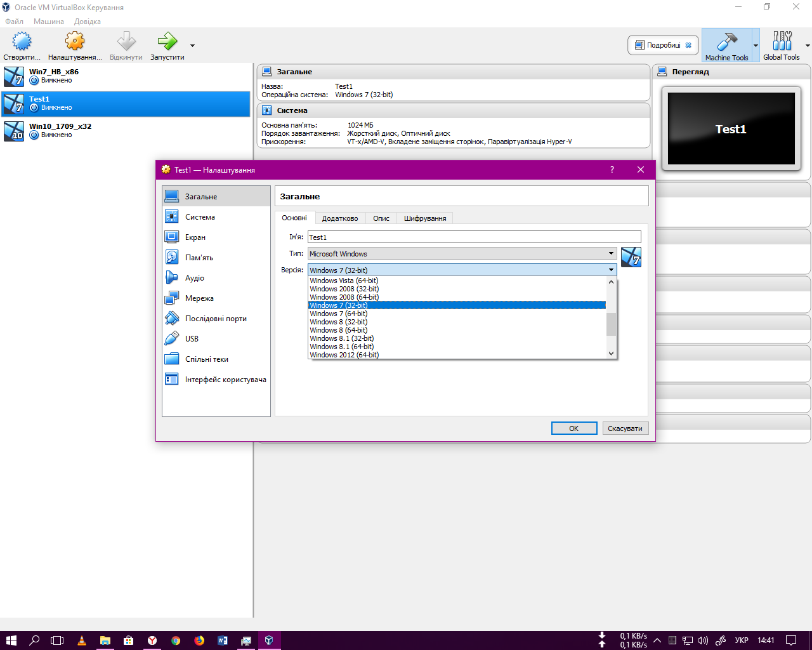
Task: Select the Audio settings category
Action: pos(194,278)
